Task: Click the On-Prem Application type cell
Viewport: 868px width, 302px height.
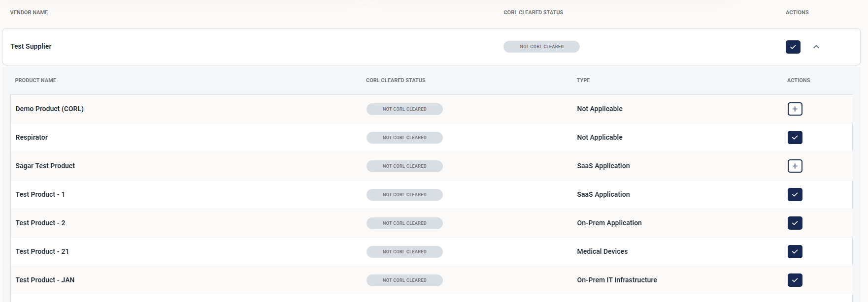Action: coord(609,223)
